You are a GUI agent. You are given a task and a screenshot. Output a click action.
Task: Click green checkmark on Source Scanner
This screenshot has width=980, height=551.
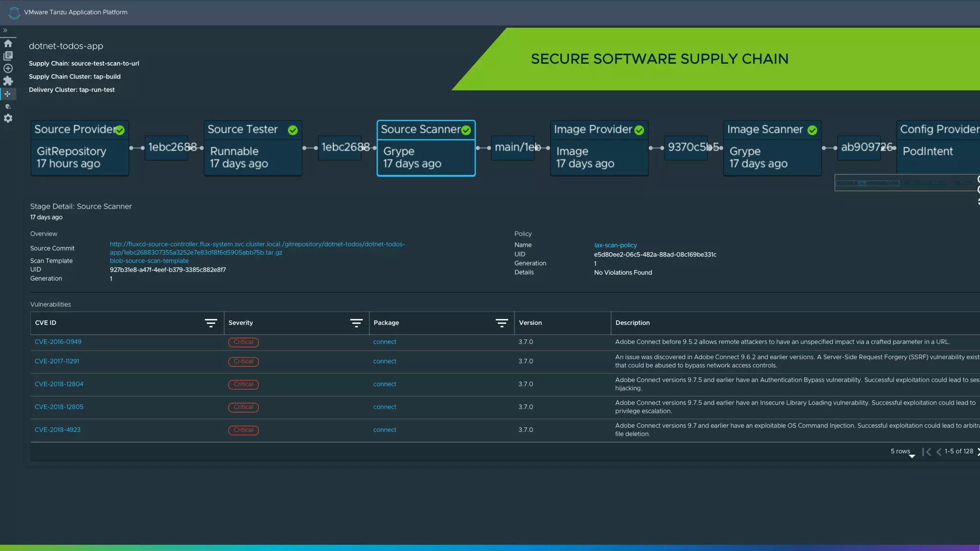(x=466, y=130)
